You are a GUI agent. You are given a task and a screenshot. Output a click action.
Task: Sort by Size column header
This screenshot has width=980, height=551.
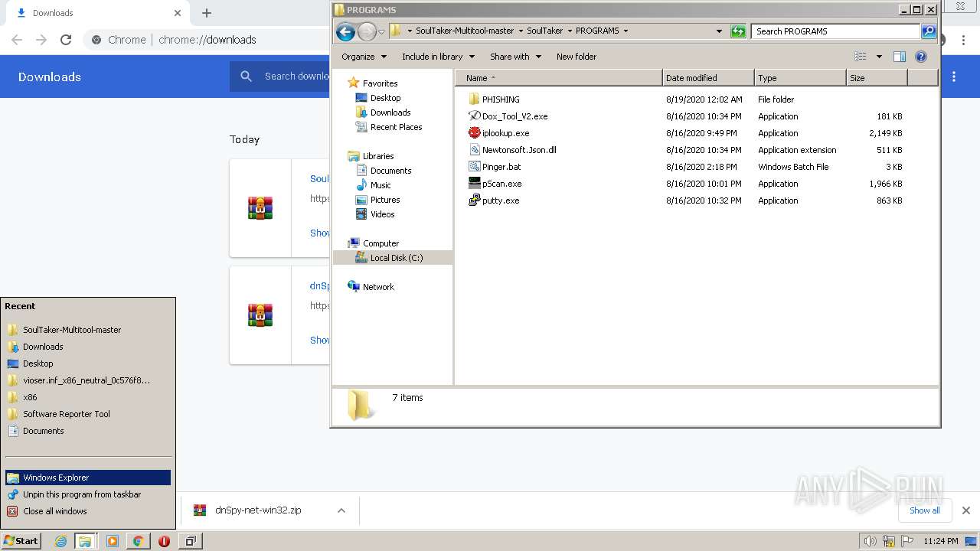click(877, 78)
